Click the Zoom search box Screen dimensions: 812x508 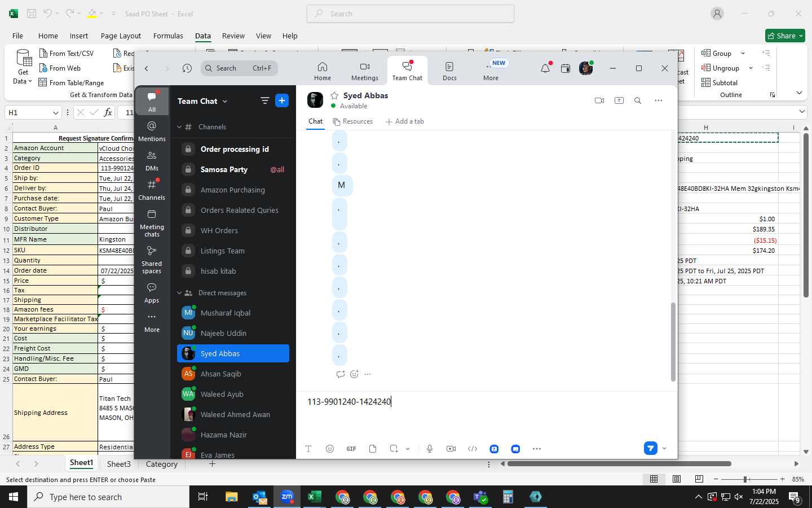click(239, 68)
